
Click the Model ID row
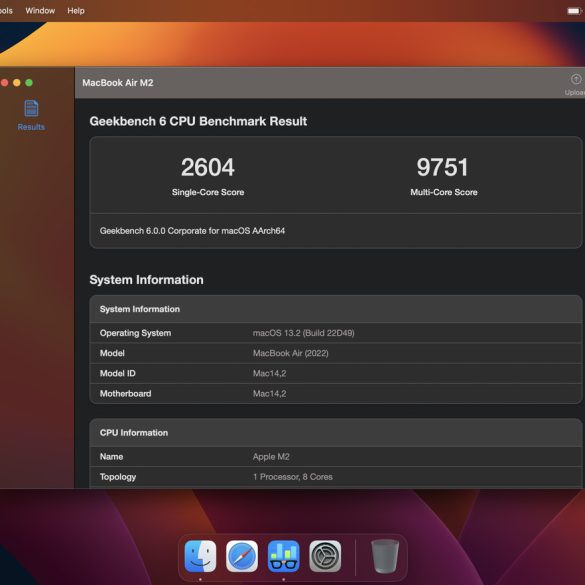coord(336,373)
